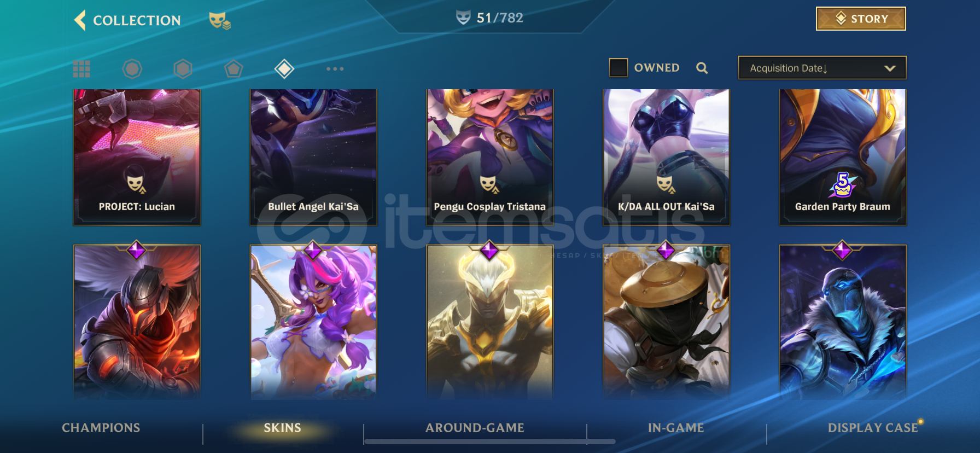The image size is (980, 453).
Task: Toggle the Owned checkbox
Action: click(x=619, y=68)
